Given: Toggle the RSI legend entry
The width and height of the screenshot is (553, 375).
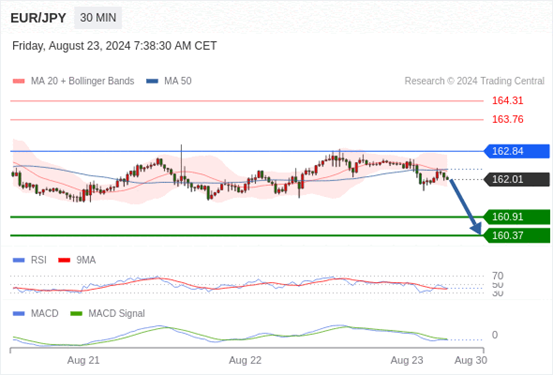Looking at the screenshot, I should tap(30, 260).
